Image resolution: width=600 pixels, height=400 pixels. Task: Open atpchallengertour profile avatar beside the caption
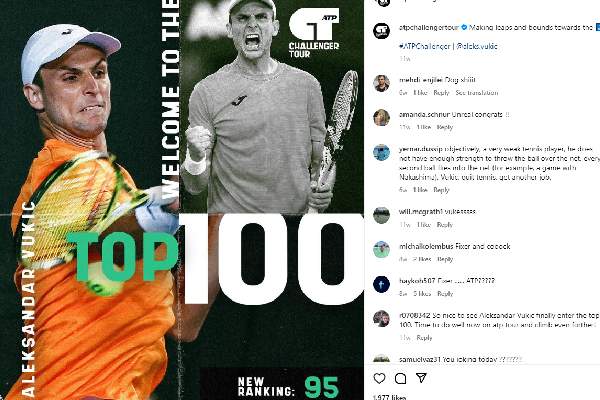382,31
